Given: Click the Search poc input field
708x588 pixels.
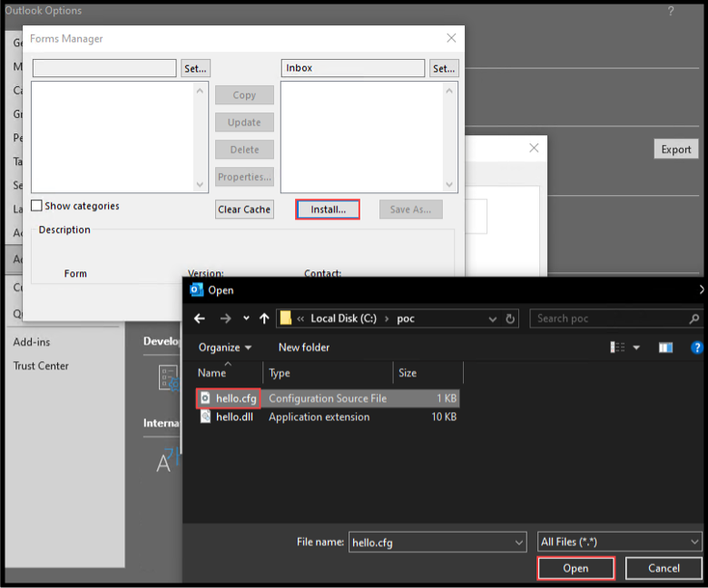Looking at the screenshot, I should point(608,318).
